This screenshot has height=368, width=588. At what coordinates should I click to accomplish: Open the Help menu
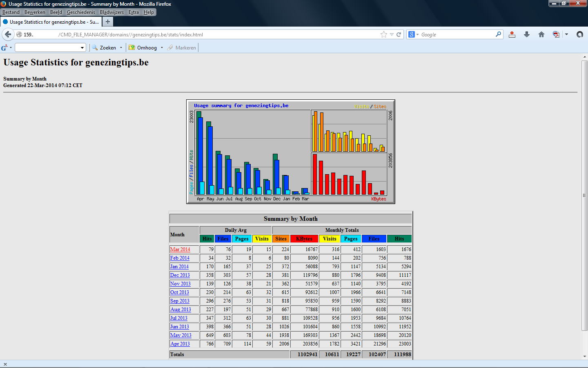pyautogui.click(x=149, y=12)
